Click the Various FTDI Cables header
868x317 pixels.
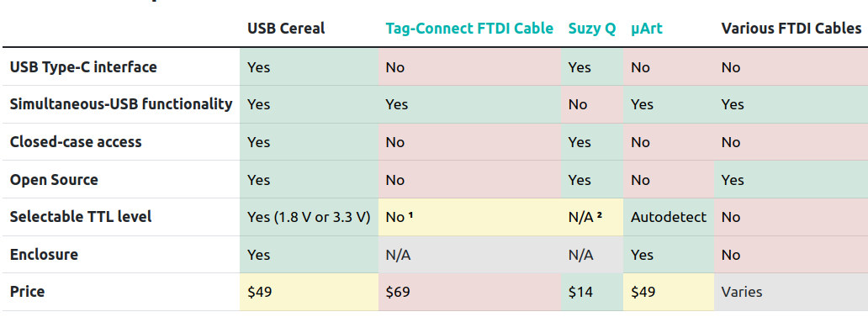click(791, 29)
